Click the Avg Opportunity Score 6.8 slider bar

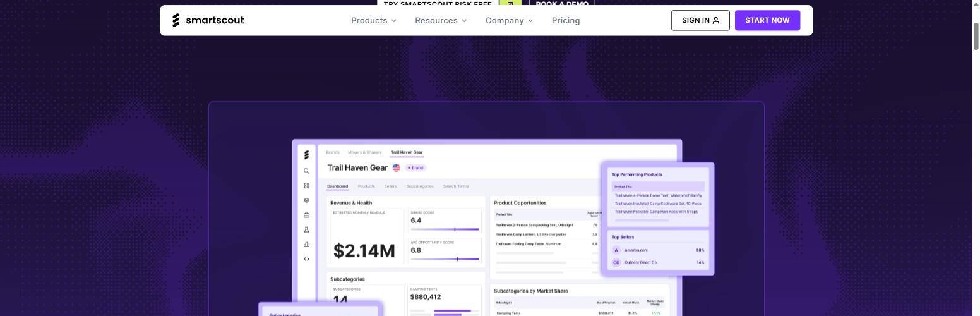tap(445, 259)
